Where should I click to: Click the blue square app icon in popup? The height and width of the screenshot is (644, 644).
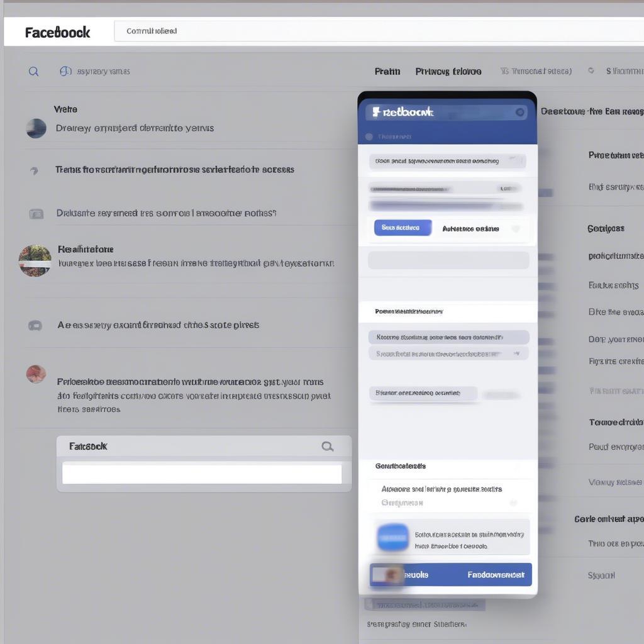click(393, 538)
